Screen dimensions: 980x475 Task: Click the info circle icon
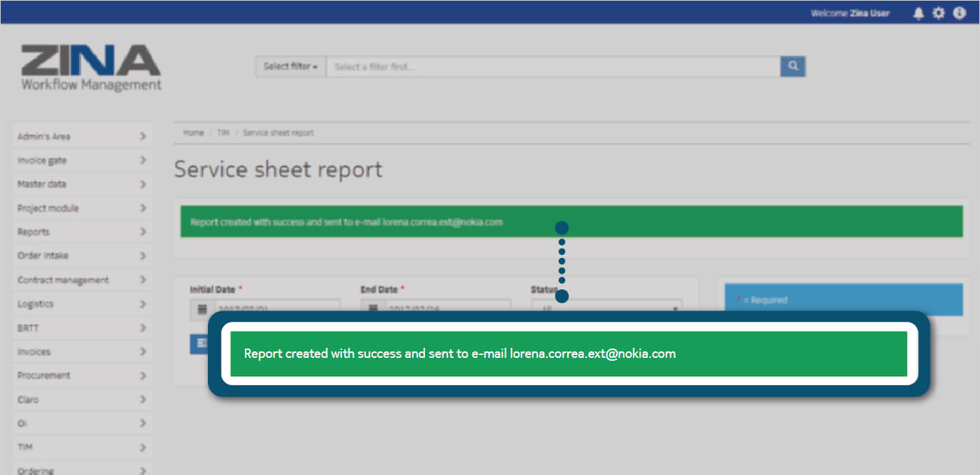(959, 14)
